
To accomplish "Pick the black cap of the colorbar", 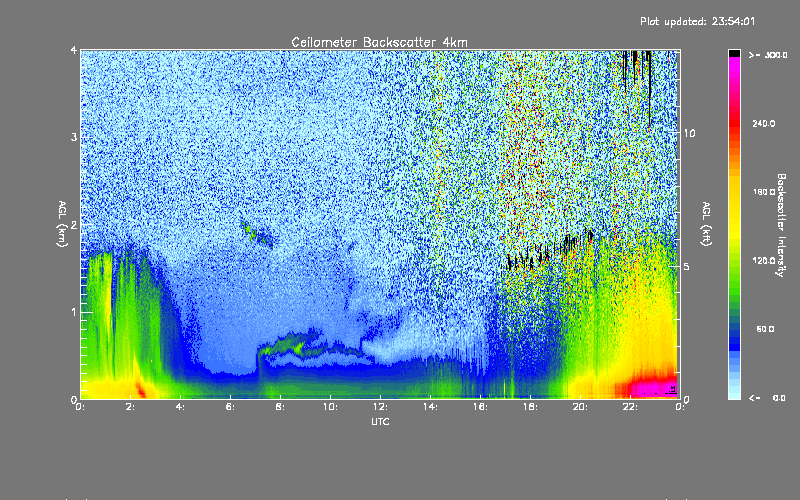I will 734,53.
